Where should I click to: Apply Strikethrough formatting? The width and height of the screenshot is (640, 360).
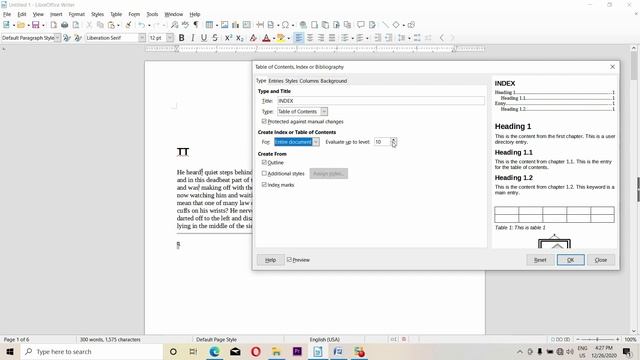tap(215, 38)
